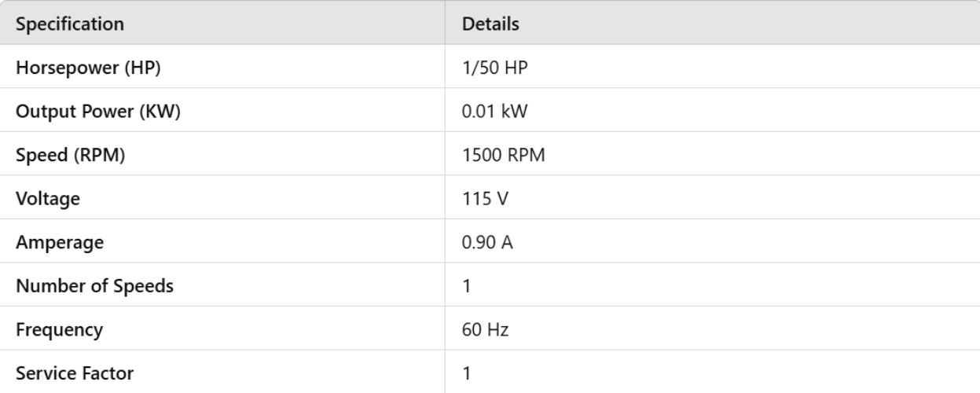Select the Speed (RPM) row label
This screenshot has width=980, height=393.
(x=71, y=156)
